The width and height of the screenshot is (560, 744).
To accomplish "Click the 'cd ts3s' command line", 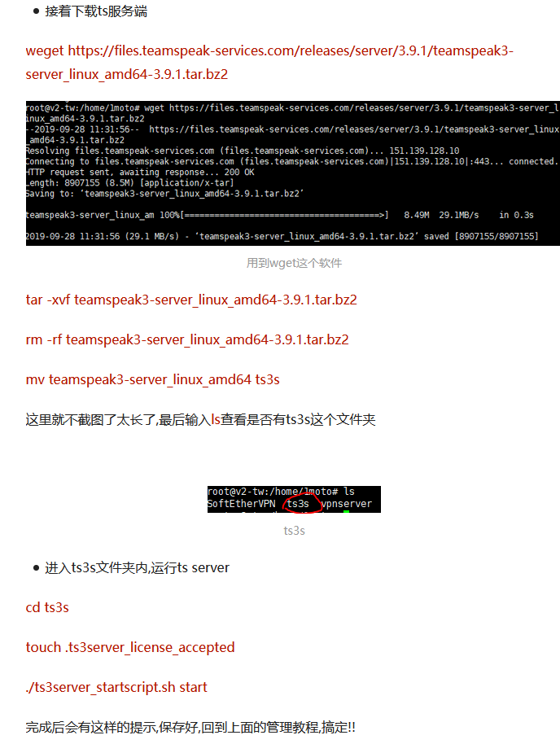I will click(47, 607).
